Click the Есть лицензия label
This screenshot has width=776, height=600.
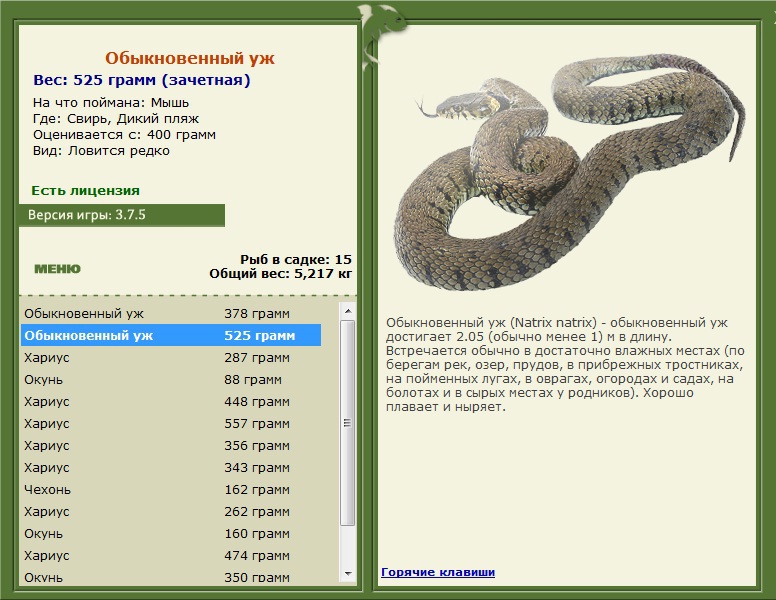click(85, 191)
